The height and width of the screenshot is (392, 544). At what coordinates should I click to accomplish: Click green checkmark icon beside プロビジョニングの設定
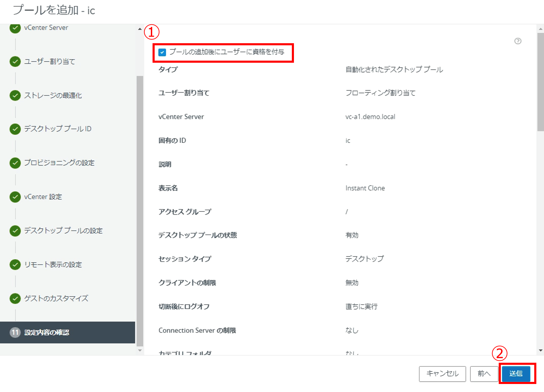pyautogui.click(x=15, y=163)
